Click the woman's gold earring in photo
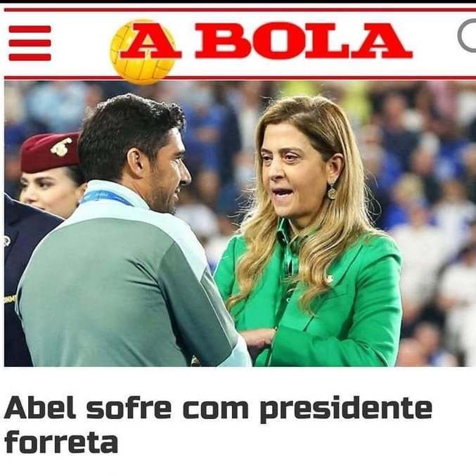Screen dimensions: 476x476 pyautogui.click(x=332, y=191)
